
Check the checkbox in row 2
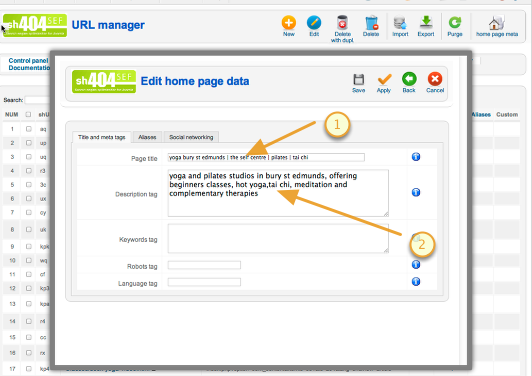(x=28, y=143)
